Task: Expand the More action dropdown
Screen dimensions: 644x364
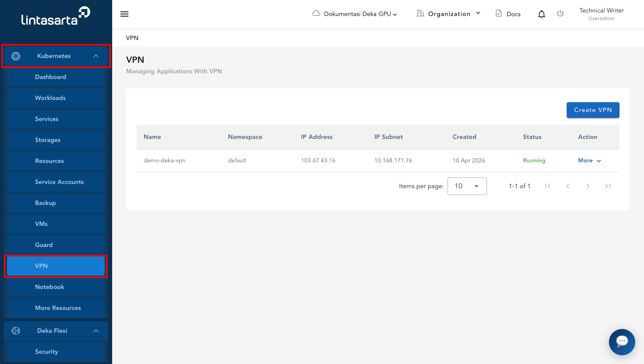Action: (589, 161)
